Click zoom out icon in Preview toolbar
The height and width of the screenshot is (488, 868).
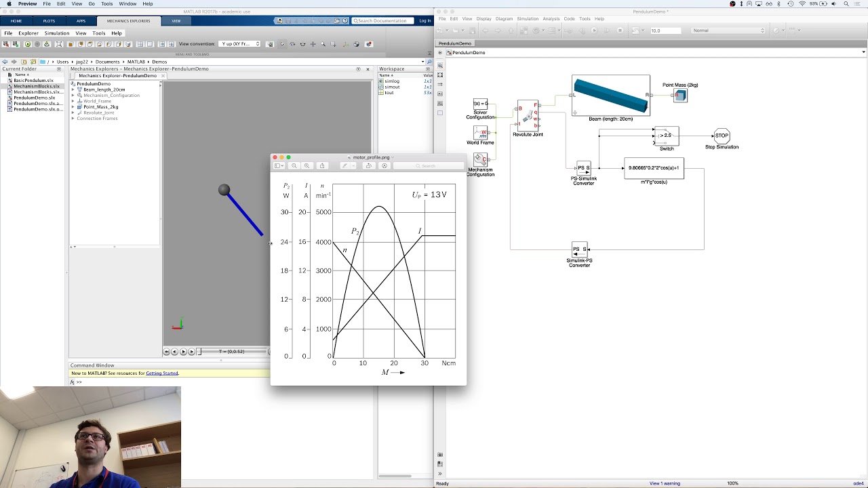(294, 166)
